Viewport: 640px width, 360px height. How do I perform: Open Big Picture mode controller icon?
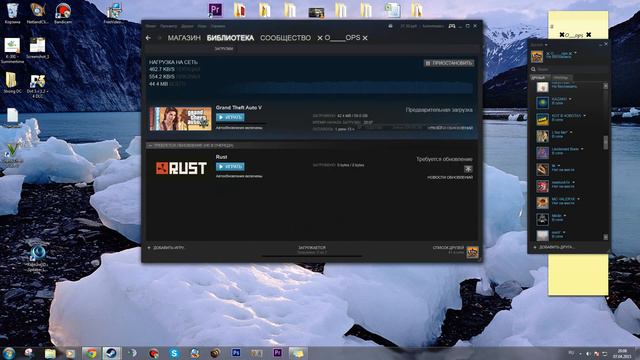point(452,26)
